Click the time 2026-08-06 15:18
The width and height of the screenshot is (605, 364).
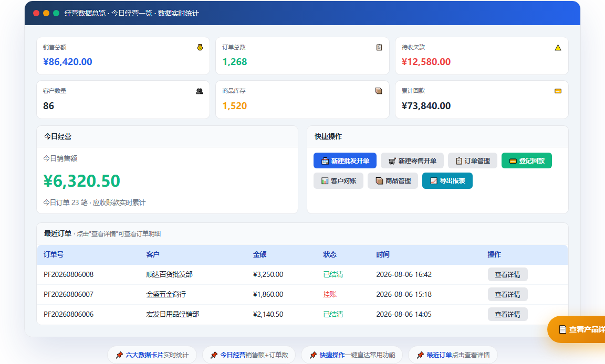coord(404,295)
